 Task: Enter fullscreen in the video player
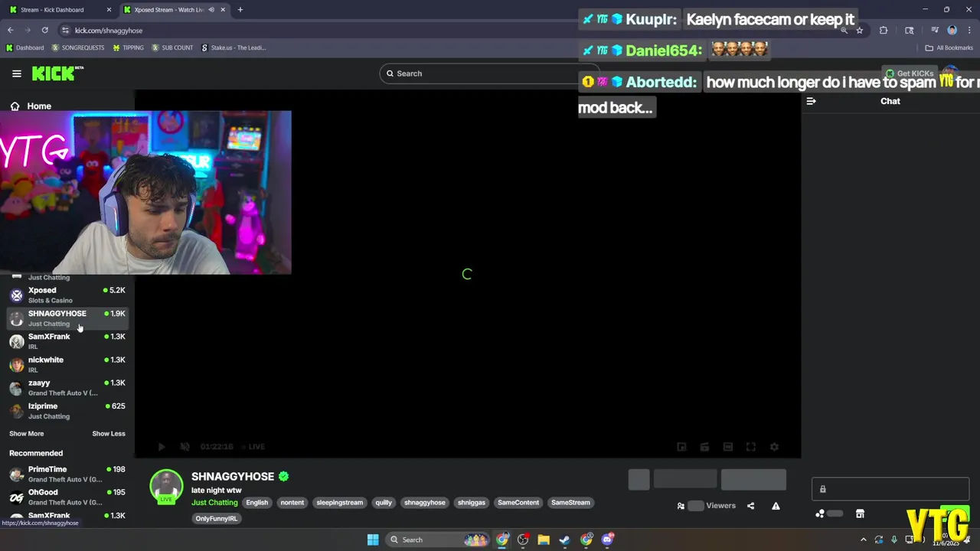751,447
